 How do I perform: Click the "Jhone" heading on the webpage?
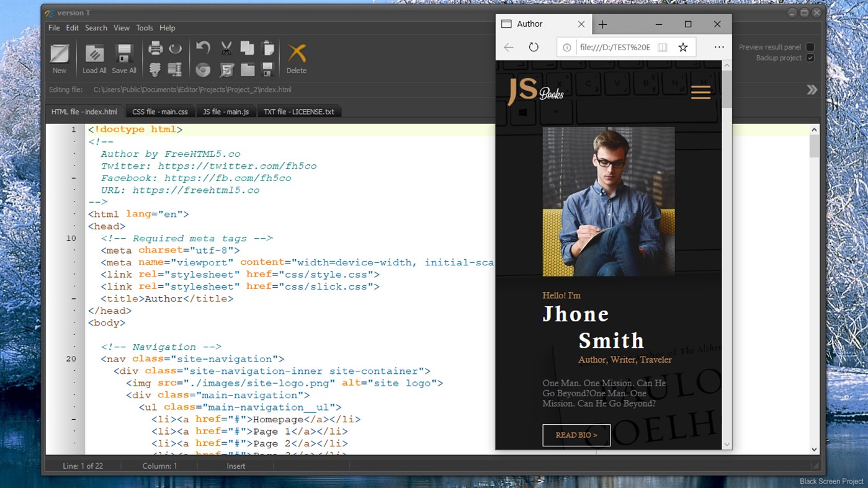pos(576,314)
